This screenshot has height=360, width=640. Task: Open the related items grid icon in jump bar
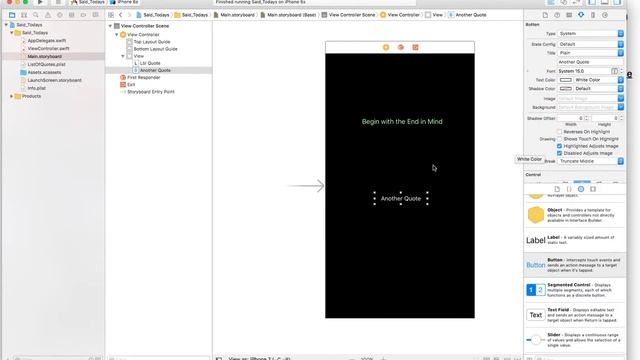point(111,15)
